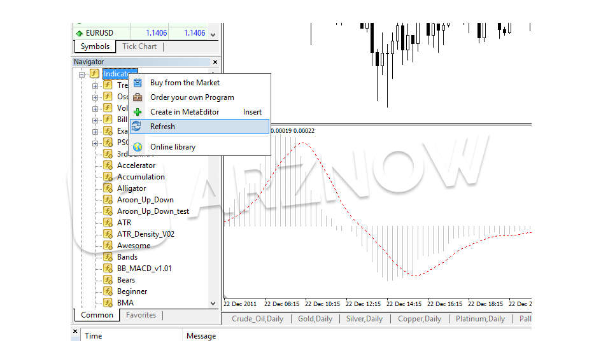Click the Refresh arrows icon in context menu
The image size is (601, 364).
point(137,126)
